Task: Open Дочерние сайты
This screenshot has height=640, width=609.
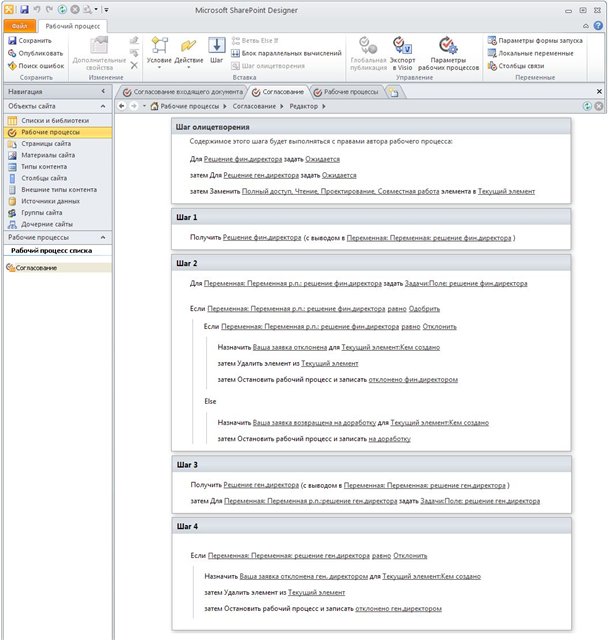Action: click(x=58, y=224)
